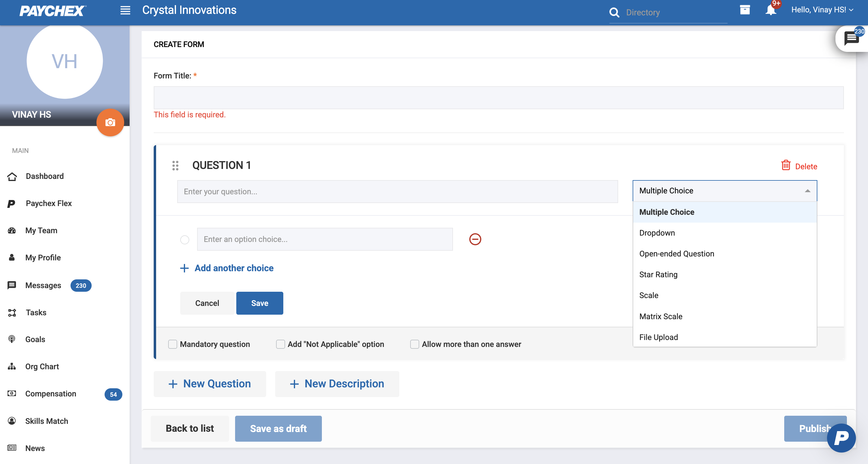
Task: Open Compensation in the sidebar
Action: point(51,393)
